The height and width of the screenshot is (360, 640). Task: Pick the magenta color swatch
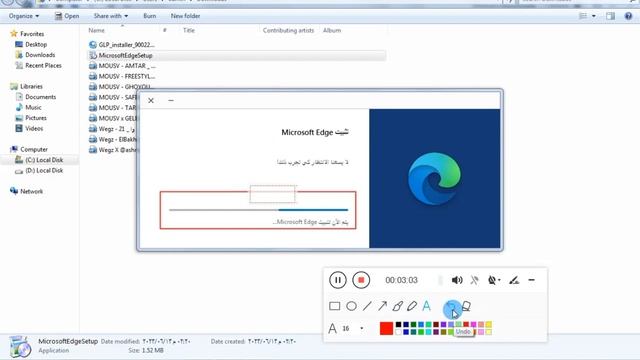[x=473, y=324]
